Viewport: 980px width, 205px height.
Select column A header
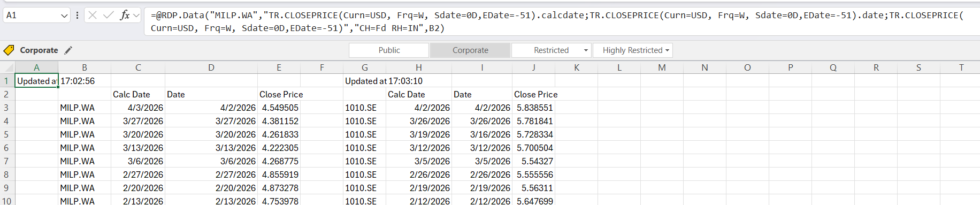pyautogui.click(x=36, y=67)
